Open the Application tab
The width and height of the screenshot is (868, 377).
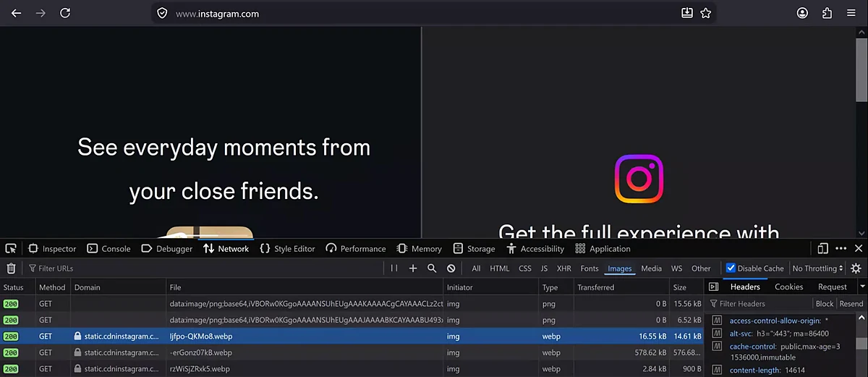(x=603, y=248)
